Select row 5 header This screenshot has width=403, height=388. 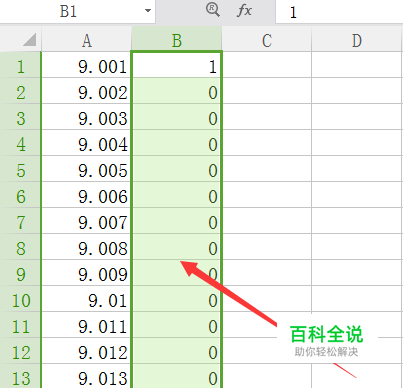pyautogui.click(x=20, y=169)
